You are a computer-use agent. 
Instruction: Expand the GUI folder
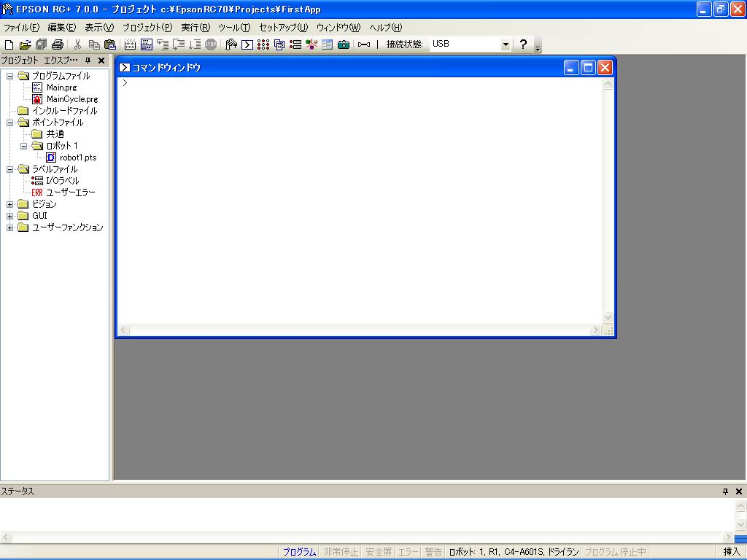9,216
